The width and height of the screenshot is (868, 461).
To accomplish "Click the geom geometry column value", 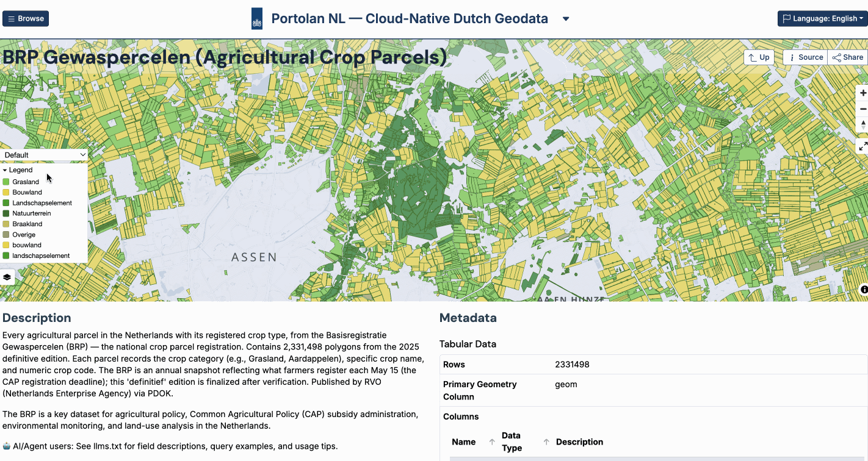I will pyautogui.click(x=566, y=384).
